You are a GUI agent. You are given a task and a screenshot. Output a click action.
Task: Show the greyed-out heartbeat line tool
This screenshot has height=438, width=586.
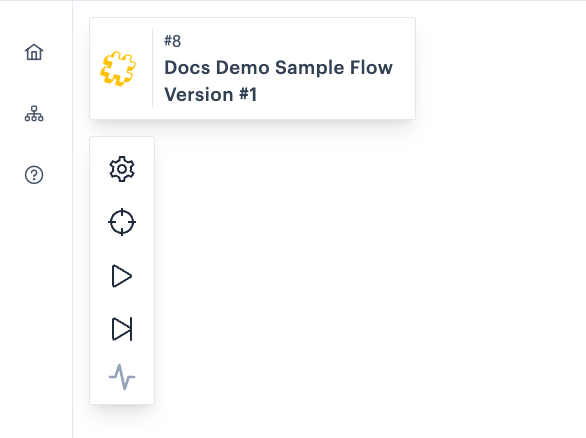[x=122, y=377]
